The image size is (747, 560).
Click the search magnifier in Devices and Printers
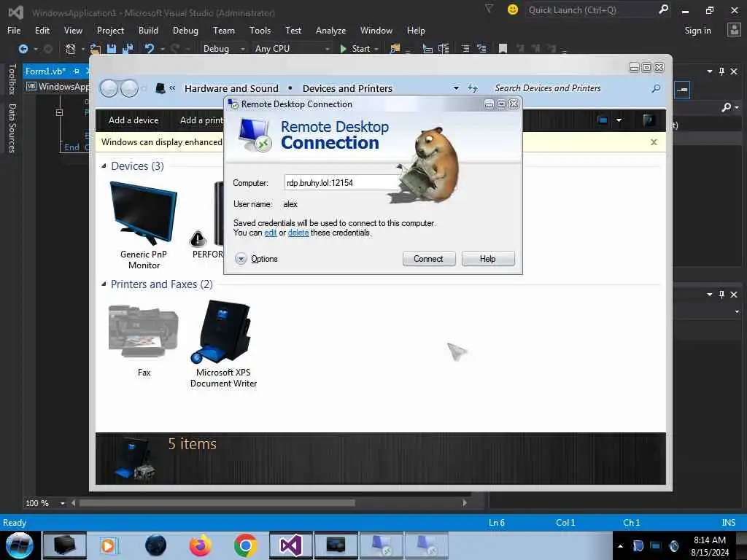656,88
